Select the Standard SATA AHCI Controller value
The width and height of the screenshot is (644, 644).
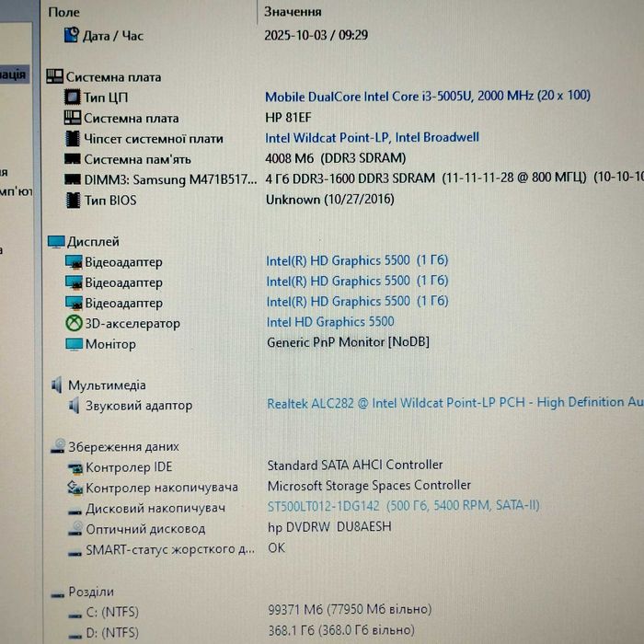(x=355, y=465)
